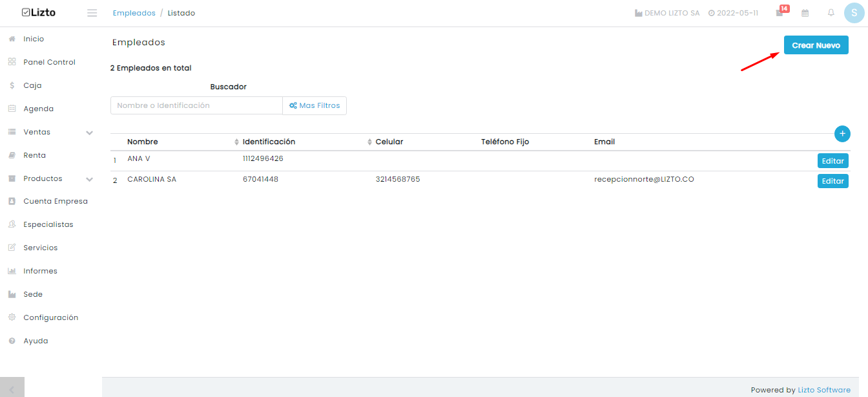Screen dimensions: 868x397
Task: Click the hamburger menu icon beside Lizto logo
Action: 92,13
